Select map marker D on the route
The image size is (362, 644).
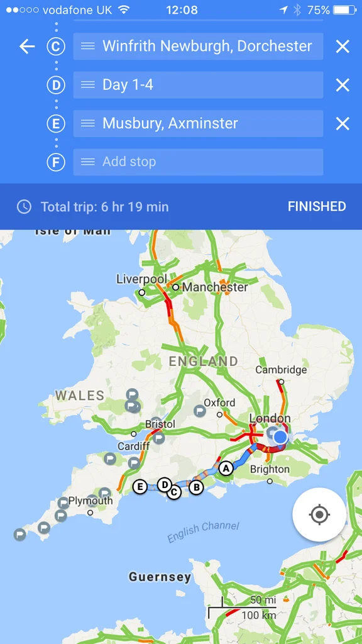click(165, 485)
